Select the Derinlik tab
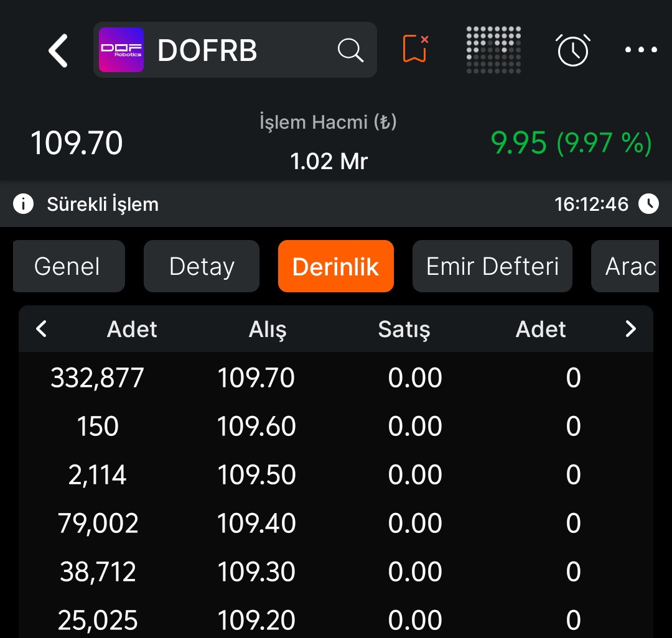This screenshot has height=638, width=672. click(335, 266)
